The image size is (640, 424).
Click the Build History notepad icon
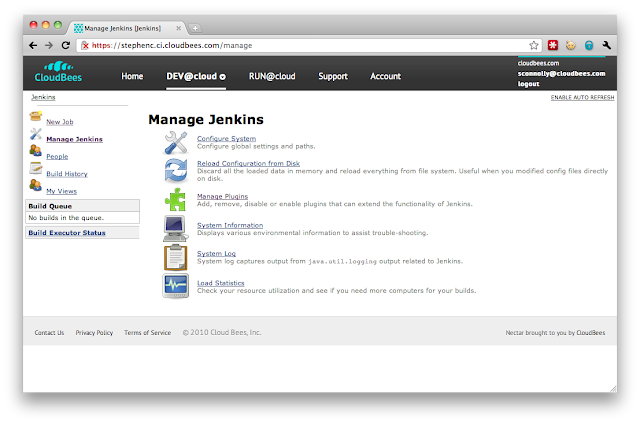click(36, 171)
